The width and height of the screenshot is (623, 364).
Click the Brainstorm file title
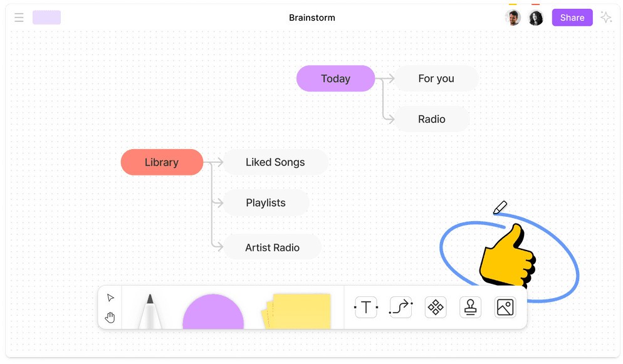312,18
